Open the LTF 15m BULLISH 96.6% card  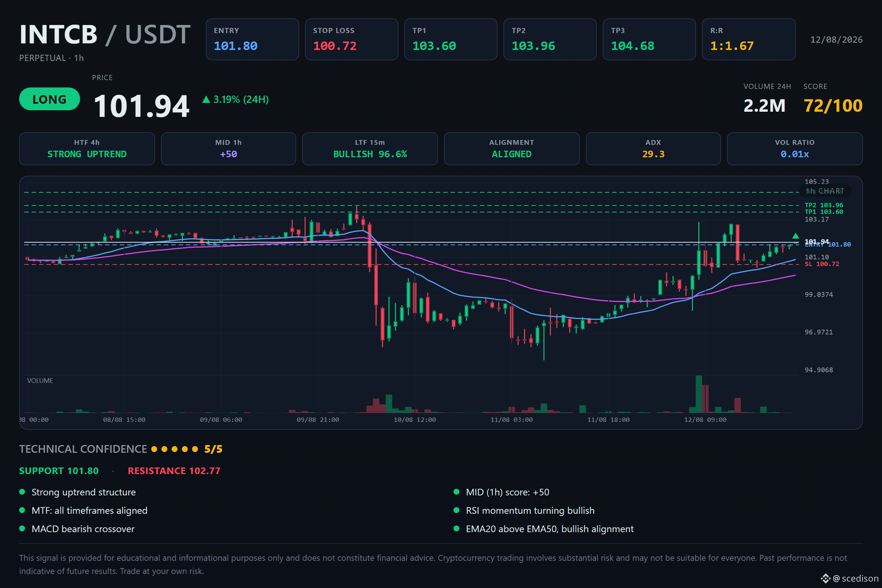coord(370,149)
